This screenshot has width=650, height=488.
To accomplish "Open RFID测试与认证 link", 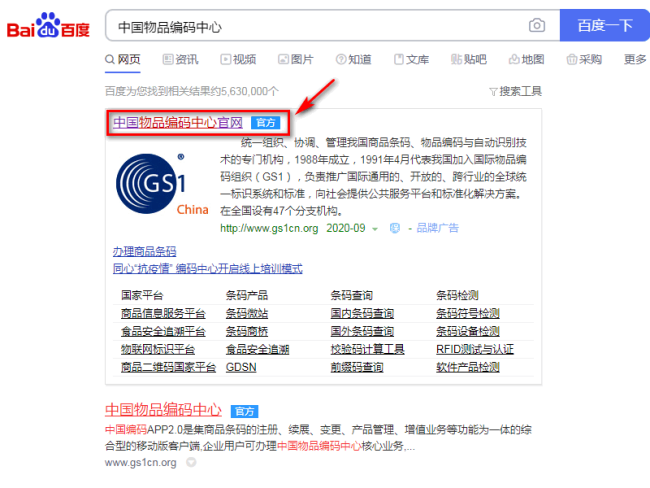I will 475,349.
